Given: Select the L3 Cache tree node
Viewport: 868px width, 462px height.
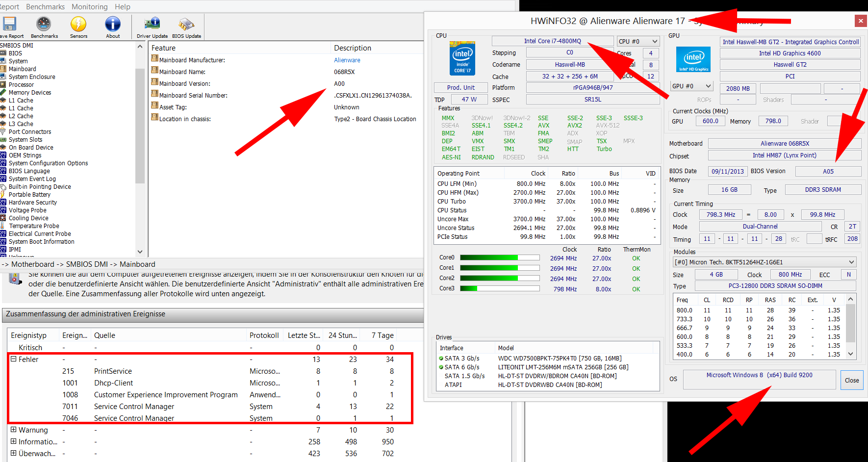Looking at the screenshot, I should [x=21, y=124].
